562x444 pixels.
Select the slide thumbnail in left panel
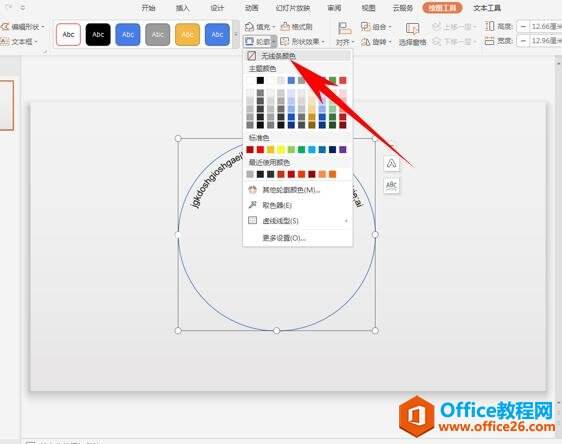coord(6,105)
